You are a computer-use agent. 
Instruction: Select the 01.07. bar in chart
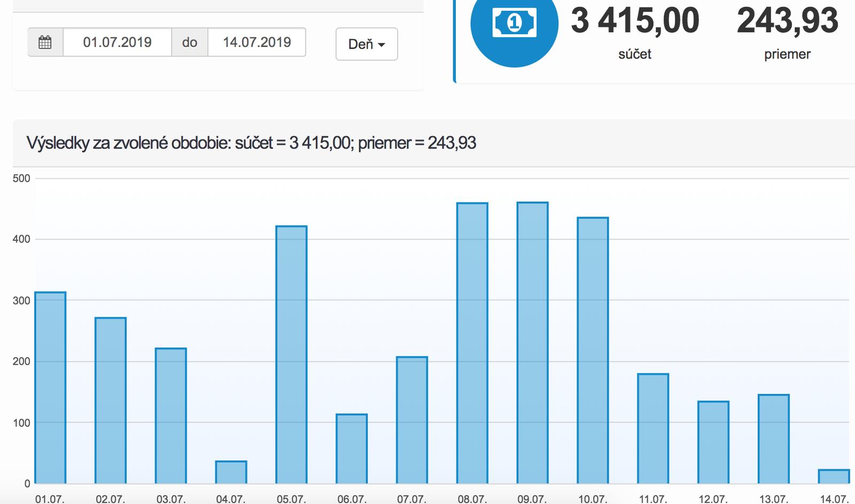(50, 387)
